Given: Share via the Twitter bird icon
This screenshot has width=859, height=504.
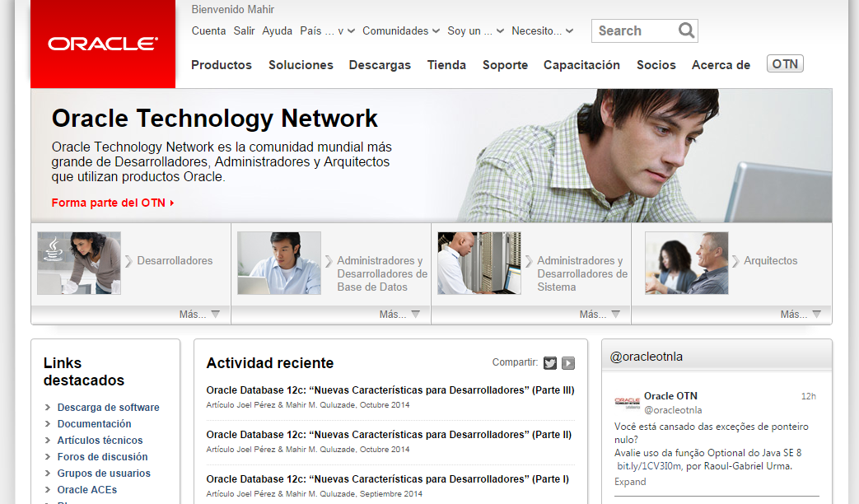Looking at the screenshot, I should 550,362.
